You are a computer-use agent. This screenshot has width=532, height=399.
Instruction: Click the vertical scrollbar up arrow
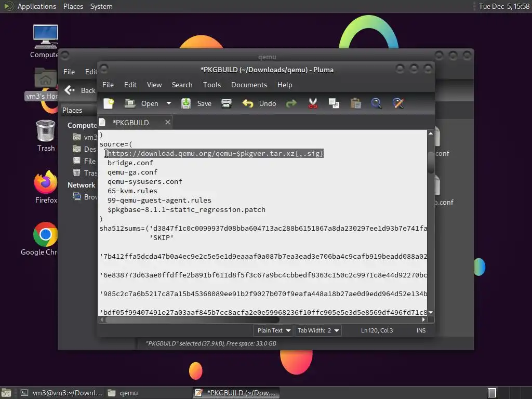pyautogui.click(x=431, y=134)
